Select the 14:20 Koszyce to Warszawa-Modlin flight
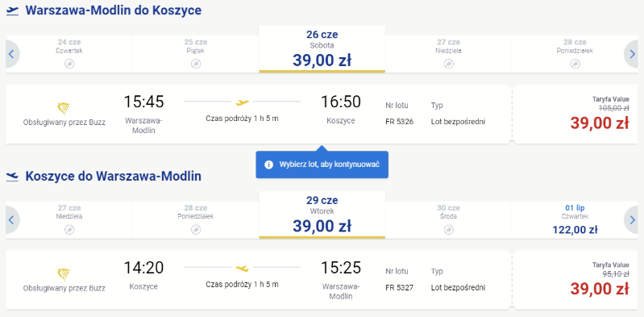The width and height of the screenshot is (644, 317). 257,280
